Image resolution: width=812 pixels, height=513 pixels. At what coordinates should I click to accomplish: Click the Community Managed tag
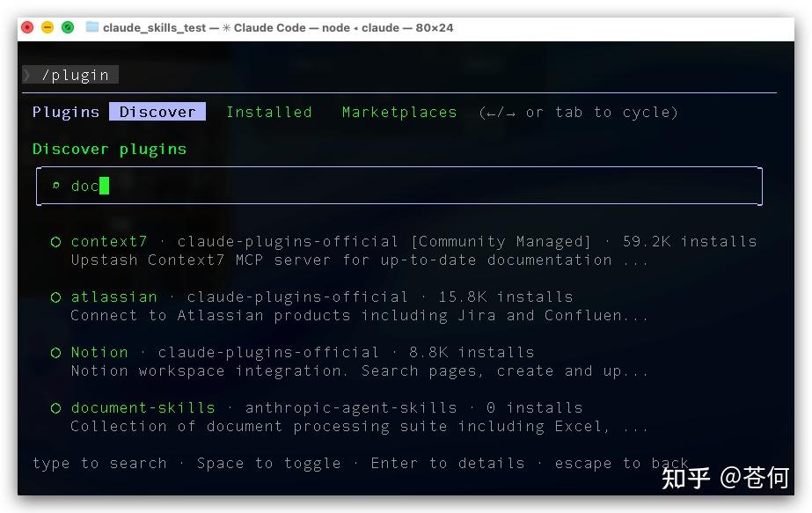(501, 241)
